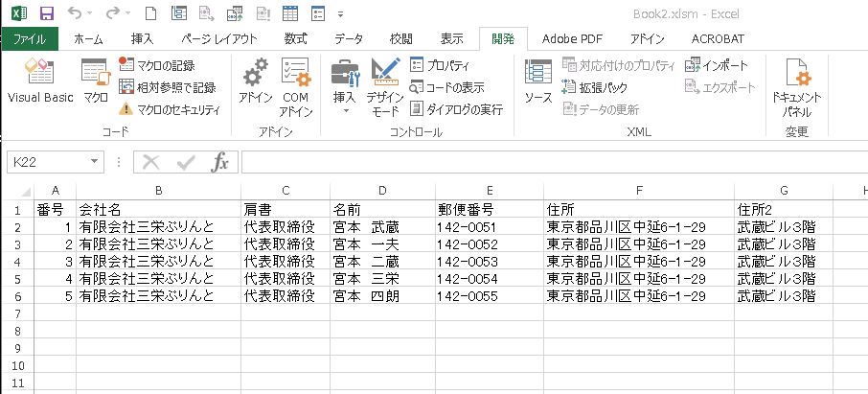Image resolution: width=868 pixels, height=394 pixels.
Task: Open the COM アドイン dialog
Action: click(296, 87)
